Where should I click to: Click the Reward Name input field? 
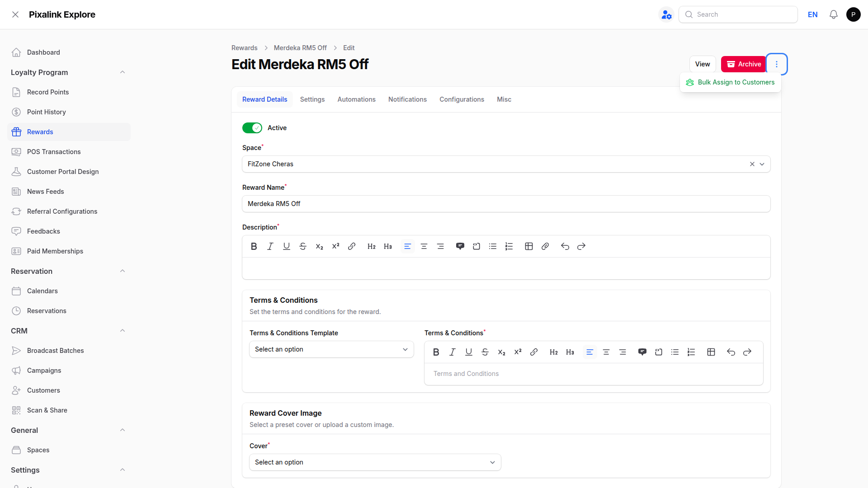coord(506,204)
